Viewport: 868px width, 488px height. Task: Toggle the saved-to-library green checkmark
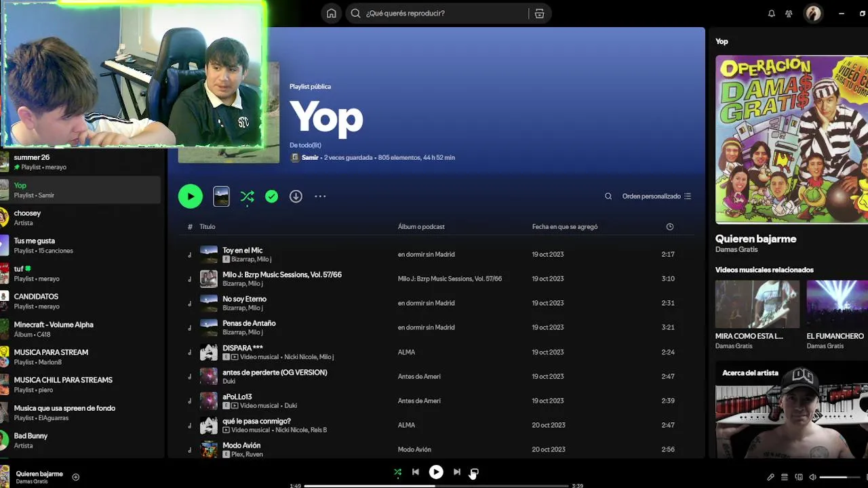(x=271, y=197)
